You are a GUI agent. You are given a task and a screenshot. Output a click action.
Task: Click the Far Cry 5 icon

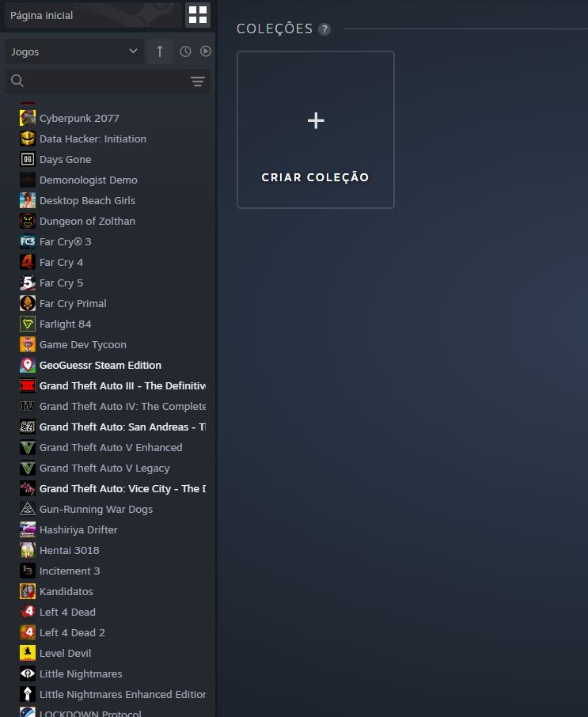coord(28,283)
